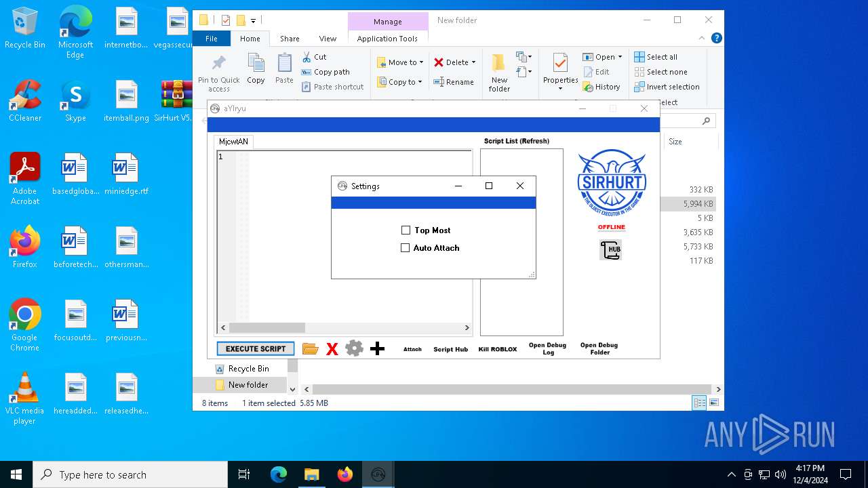Image resolution: width=868 pixels, height=488 pixels.
Task: Open Task View on the taskbar
Action: [244, 474]
